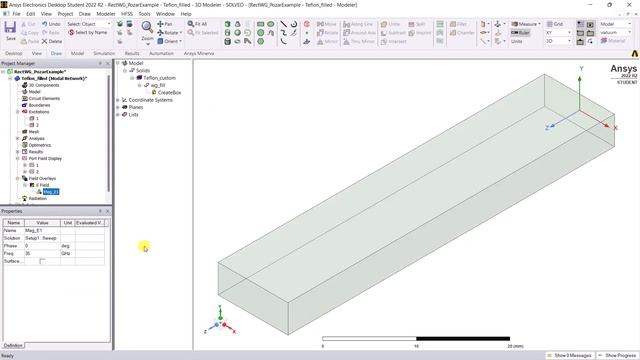The height and width of the screenshot is (360, 640).
Task: Expand Lists in model tree
Action: (118, 115)
